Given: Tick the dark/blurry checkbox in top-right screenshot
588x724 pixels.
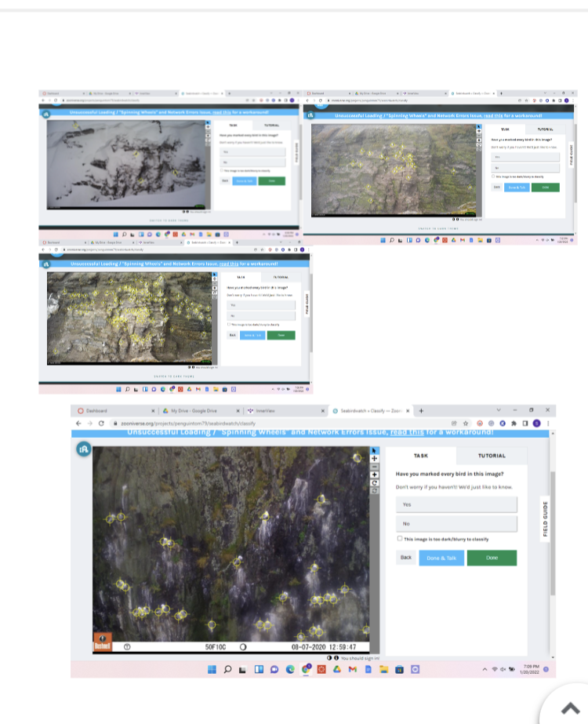Looking at the screenshot, I should pyautogui.click(x=493, y=176).
